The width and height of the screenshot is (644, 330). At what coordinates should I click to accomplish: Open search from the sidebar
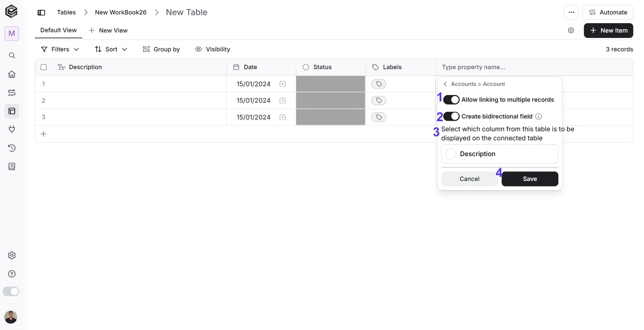click(x=12, y=55)
